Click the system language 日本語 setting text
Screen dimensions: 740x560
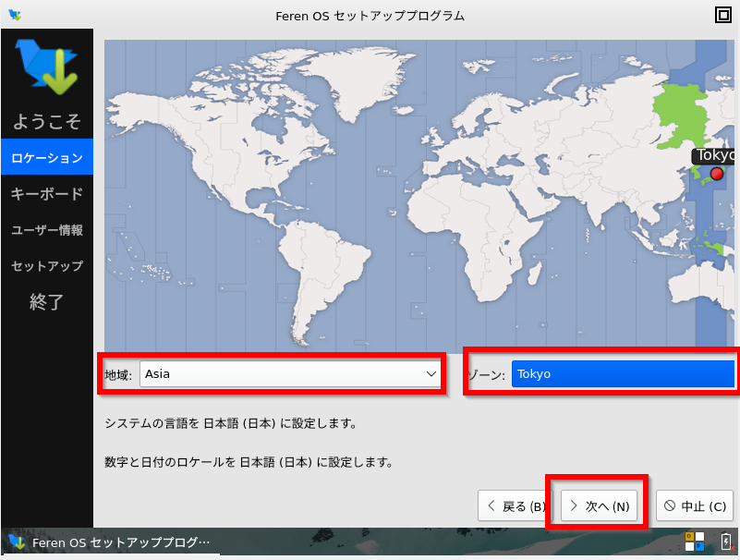[x=231, y=423]
